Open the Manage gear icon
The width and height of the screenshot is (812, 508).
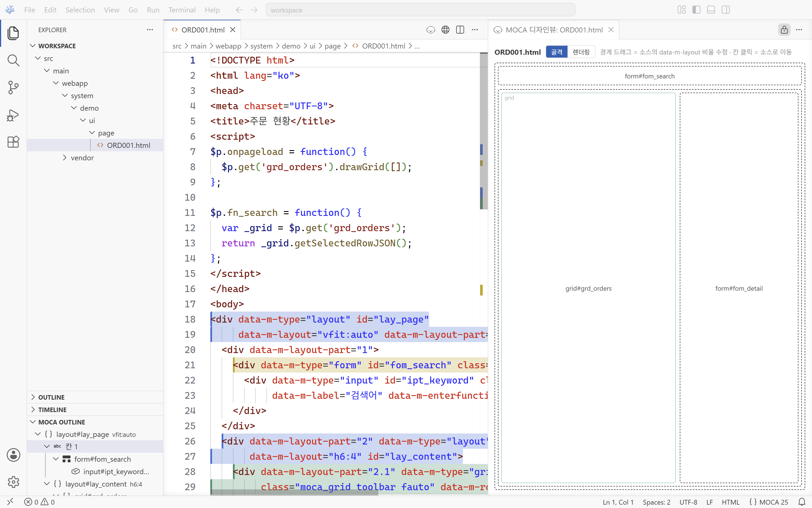[x=13, y=482]
